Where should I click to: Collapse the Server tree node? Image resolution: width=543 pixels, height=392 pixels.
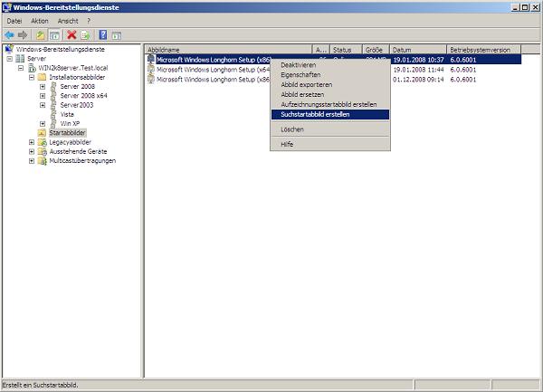coord(10,59)
